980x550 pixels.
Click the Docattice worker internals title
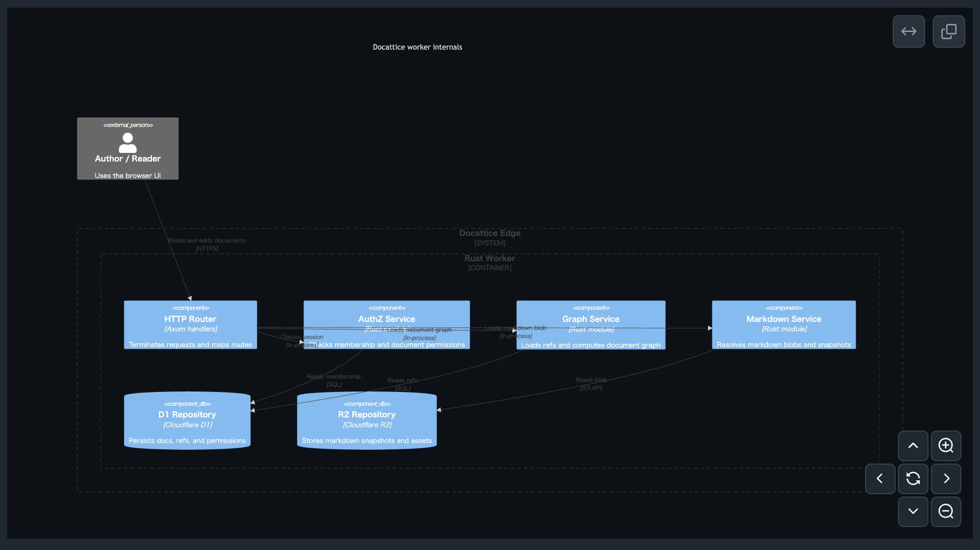pyautogui.click(x=417, y=47)
